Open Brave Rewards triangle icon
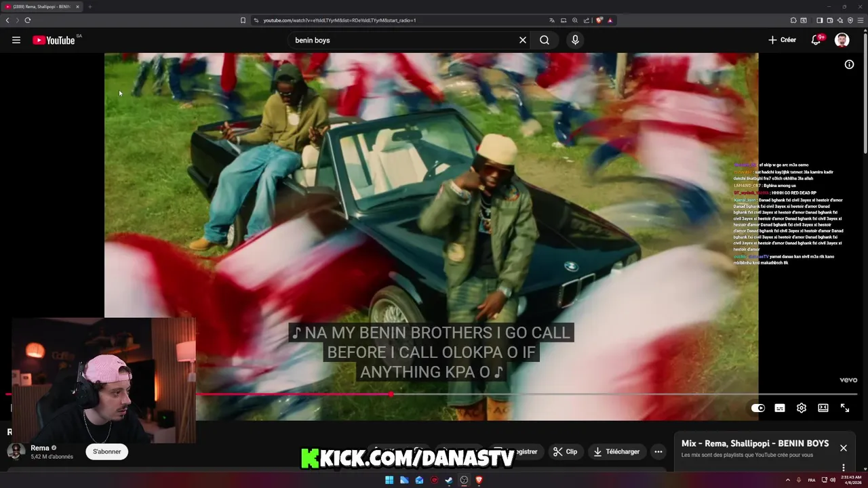Viewport: 868px width, 488px height. pyautogui.click(x=610, y=20)
